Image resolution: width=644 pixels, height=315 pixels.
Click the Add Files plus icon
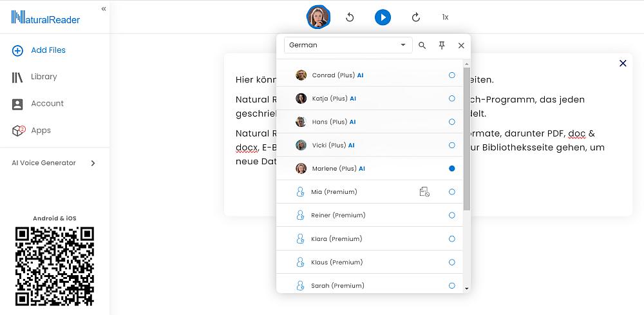click(17, 50)
